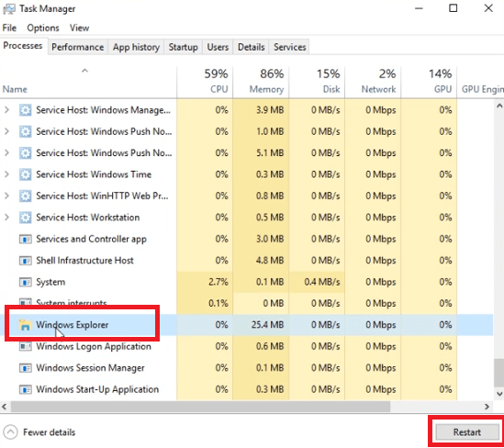Expand Service Host: Windows Time group
Screen dimensions: 504x448
point(6,174)
